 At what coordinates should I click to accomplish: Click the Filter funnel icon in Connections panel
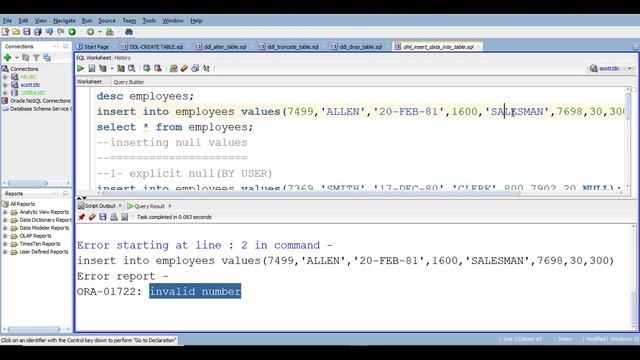36,58
